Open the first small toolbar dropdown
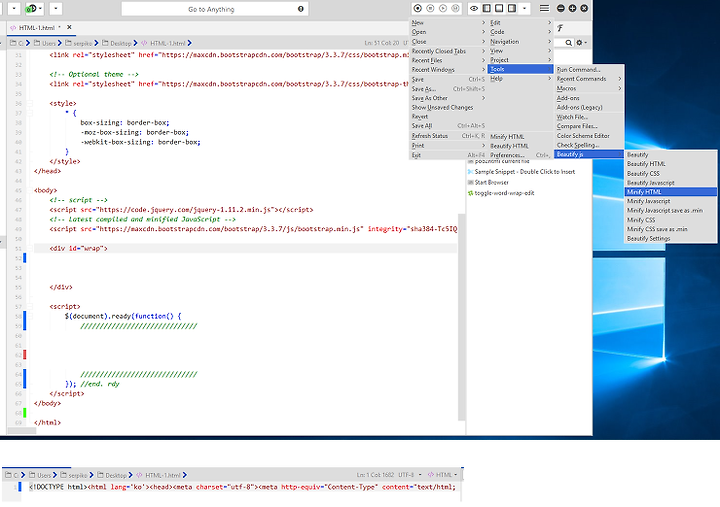Screen dimensions: 720x507 (x=14, y=9)
